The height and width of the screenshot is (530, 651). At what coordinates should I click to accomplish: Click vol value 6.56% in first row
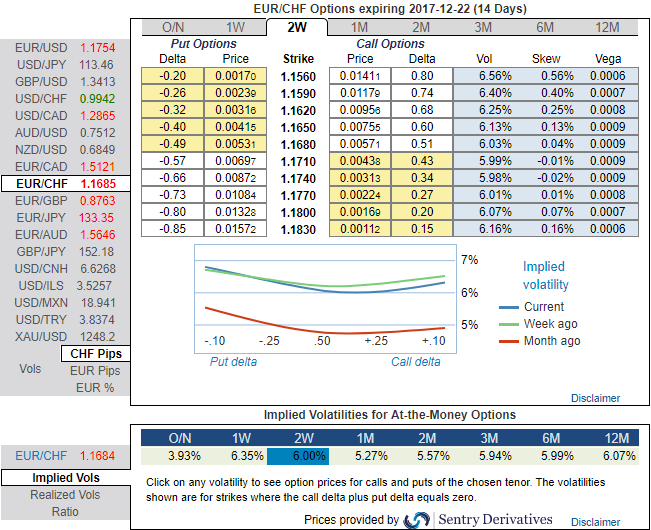click(495, 76)
